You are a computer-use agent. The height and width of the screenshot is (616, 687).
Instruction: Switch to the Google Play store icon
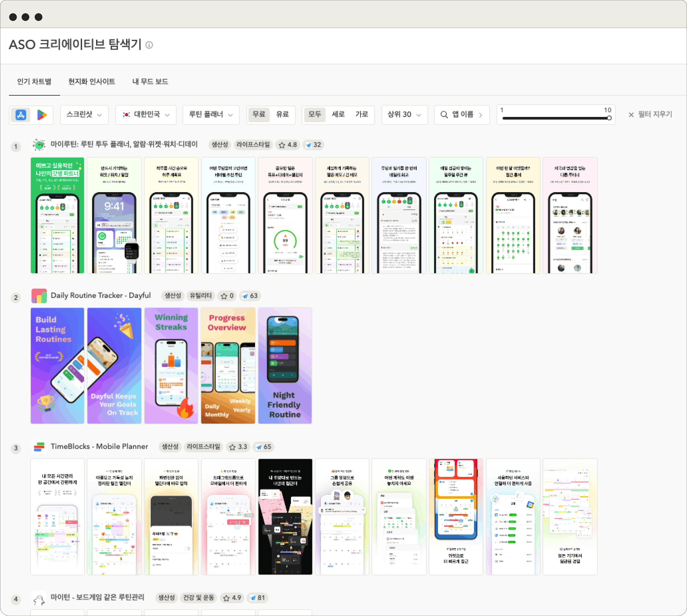[42, 115]
